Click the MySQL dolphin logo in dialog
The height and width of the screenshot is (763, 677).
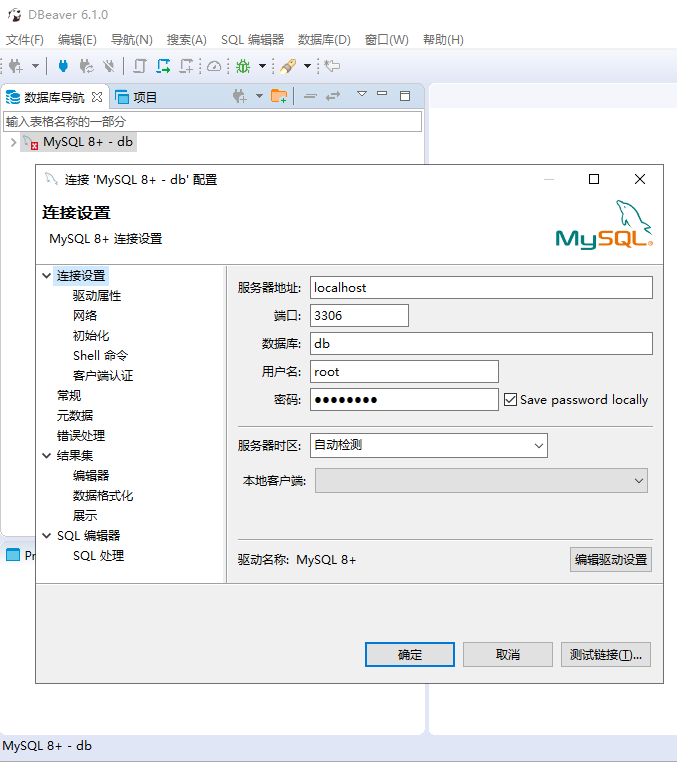point(604,224)
